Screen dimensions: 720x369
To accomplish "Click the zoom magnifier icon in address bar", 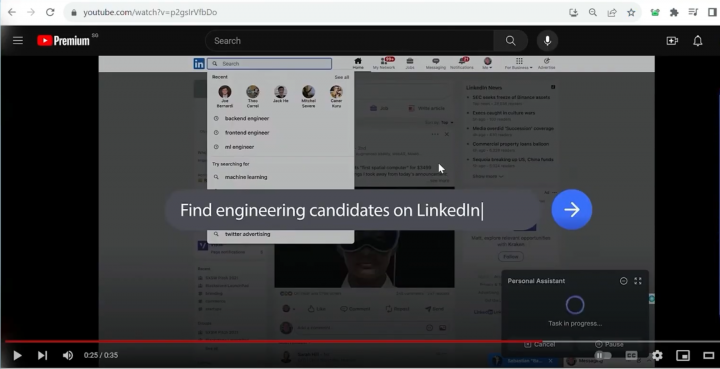I will point(593,12).
